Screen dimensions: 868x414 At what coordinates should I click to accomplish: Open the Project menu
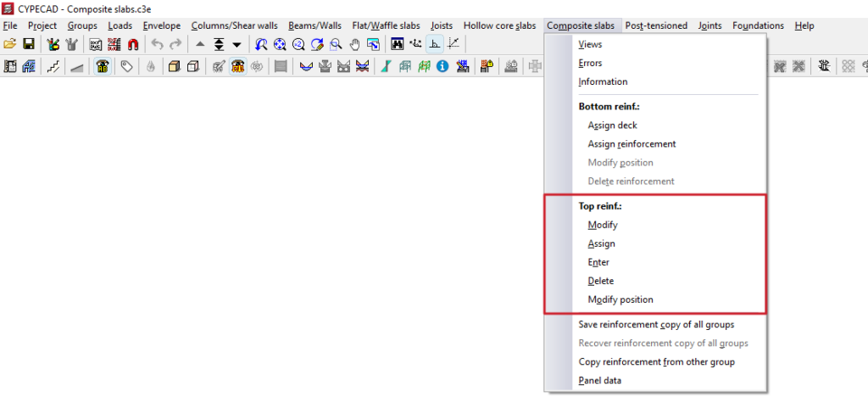coord(42,25)
